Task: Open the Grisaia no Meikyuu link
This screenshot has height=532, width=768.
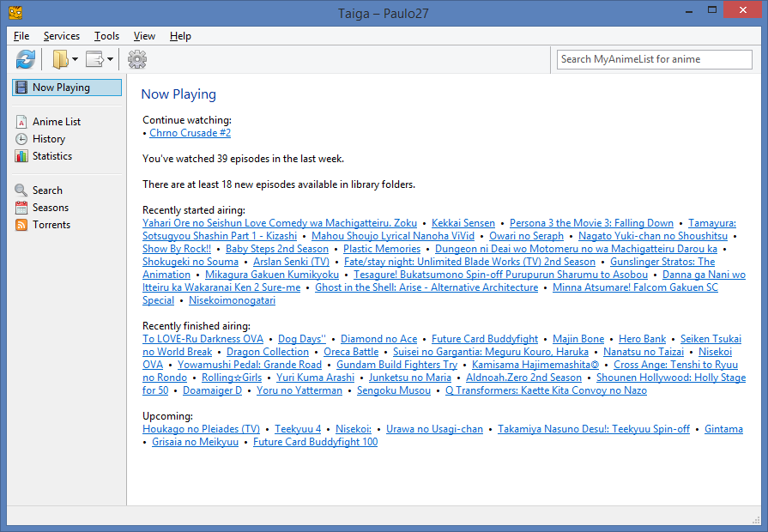Action: (196, 441)
